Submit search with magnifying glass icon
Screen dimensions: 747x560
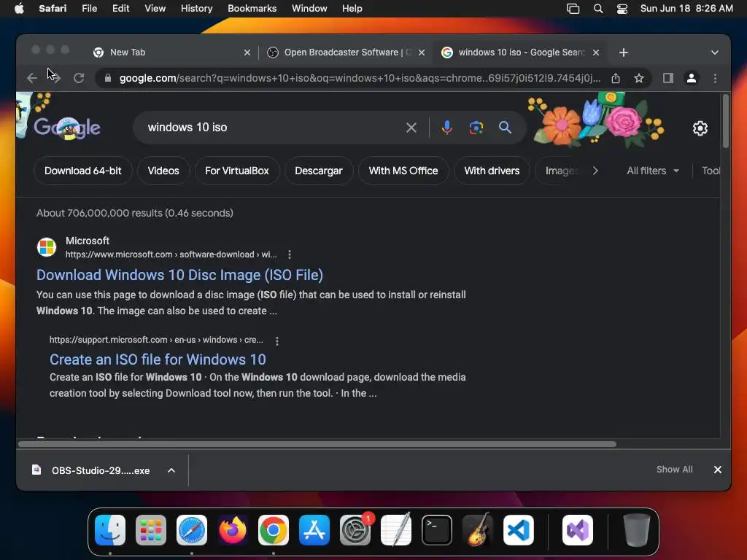pyautogui.click(x=505, y=127)
